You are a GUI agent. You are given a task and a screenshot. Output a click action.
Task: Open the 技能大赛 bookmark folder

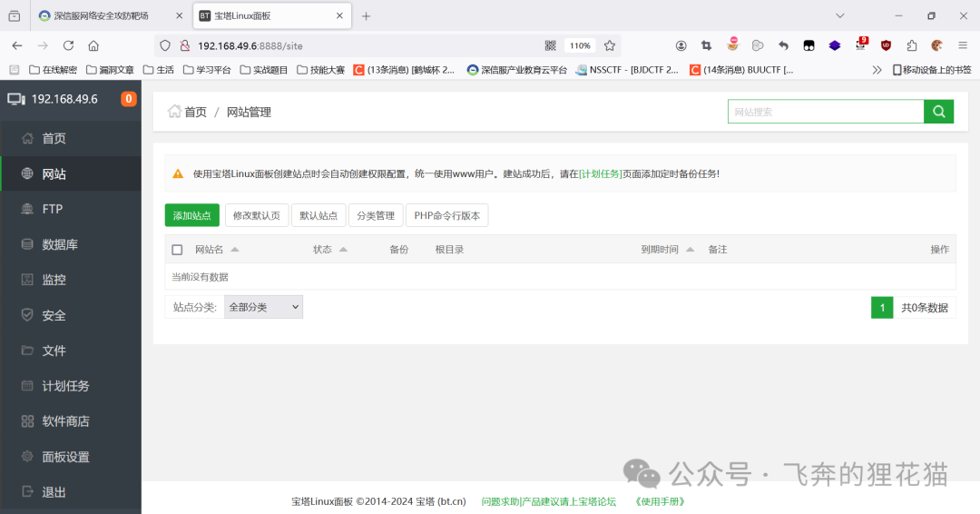coord(320,70)
